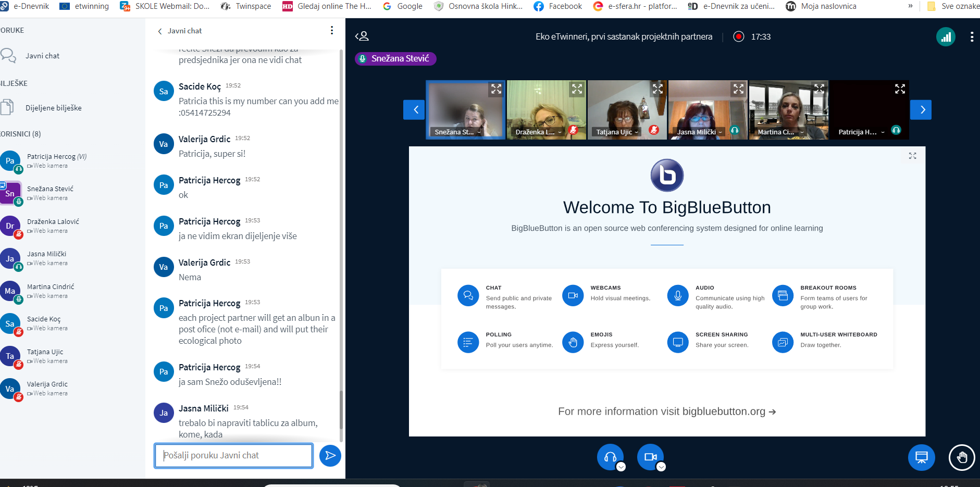Image resolution: width=980 pixels, height=487 pixels.
Task: Click Breakout Rooms feature icon on slide
Action: tap(783, 295)
